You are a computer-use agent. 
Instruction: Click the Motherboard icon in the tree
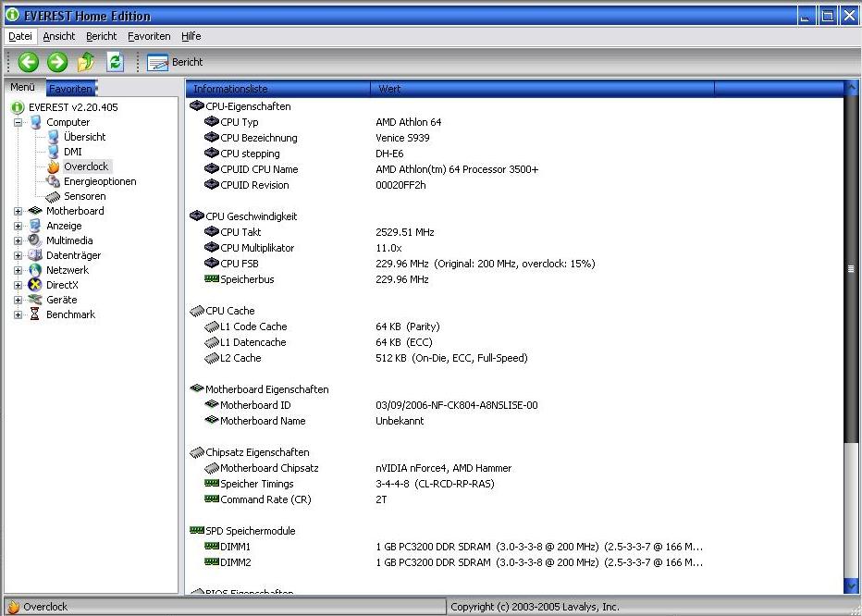tap(36, 211)
